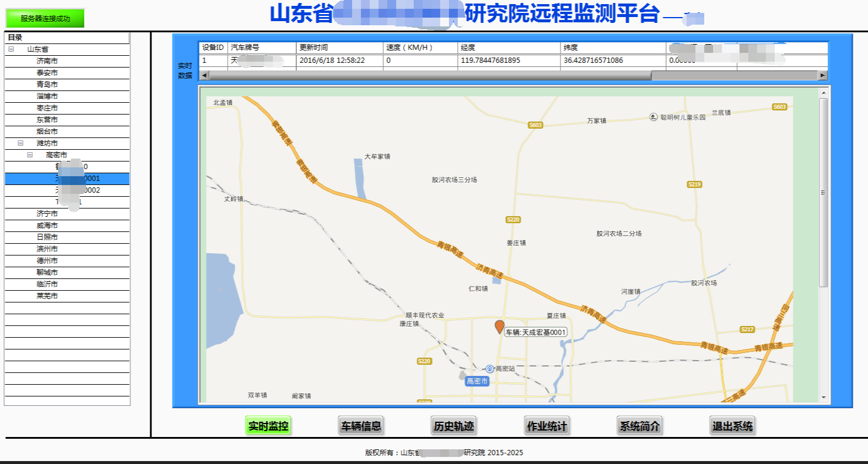
Task: Select the highlighted vehicle row ending in 0001
Action: (x=67, y=179)
